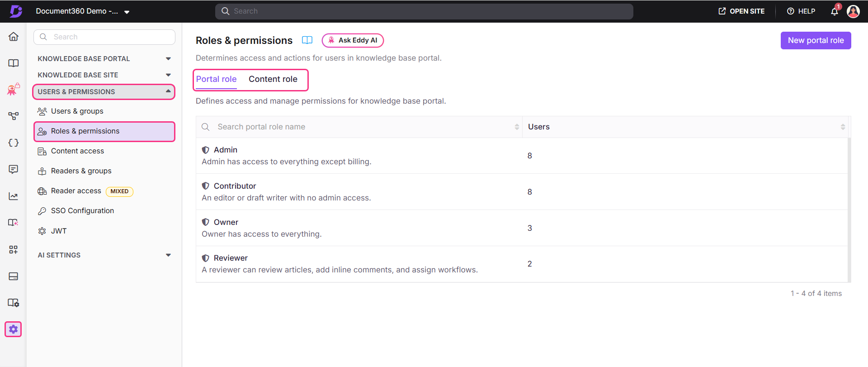The image size is (868, 367).
Task: Click the Ask Eddy AI button
Action: [353, 40]
